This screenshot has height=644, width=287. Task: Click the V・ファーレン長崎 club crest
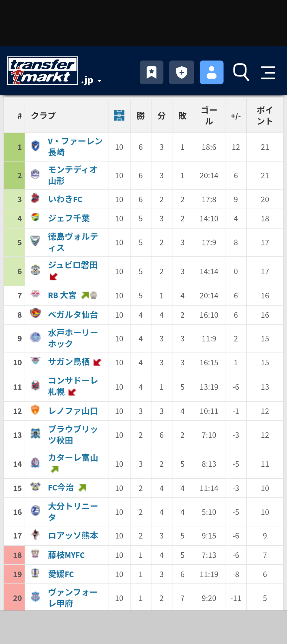pyautogui.click(x=35, y=146)
